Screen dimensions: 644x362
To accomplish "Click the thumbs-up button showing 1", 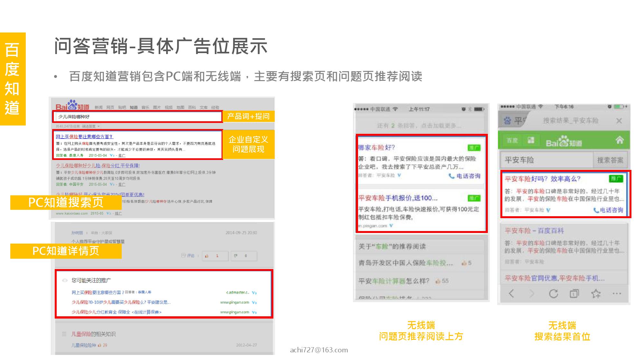I will point(215,256).
